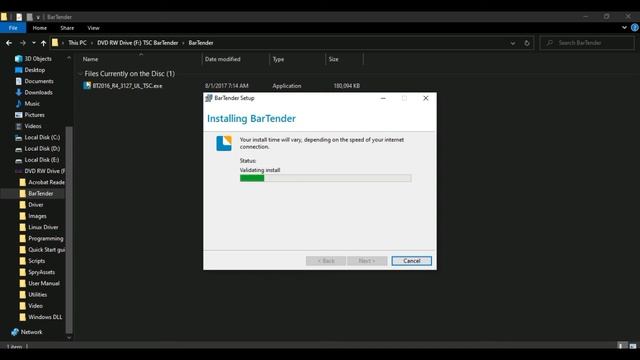Go up one folder level
Image resolution: width=640 pixels, height=360 pixels.
tap(43, 43)
